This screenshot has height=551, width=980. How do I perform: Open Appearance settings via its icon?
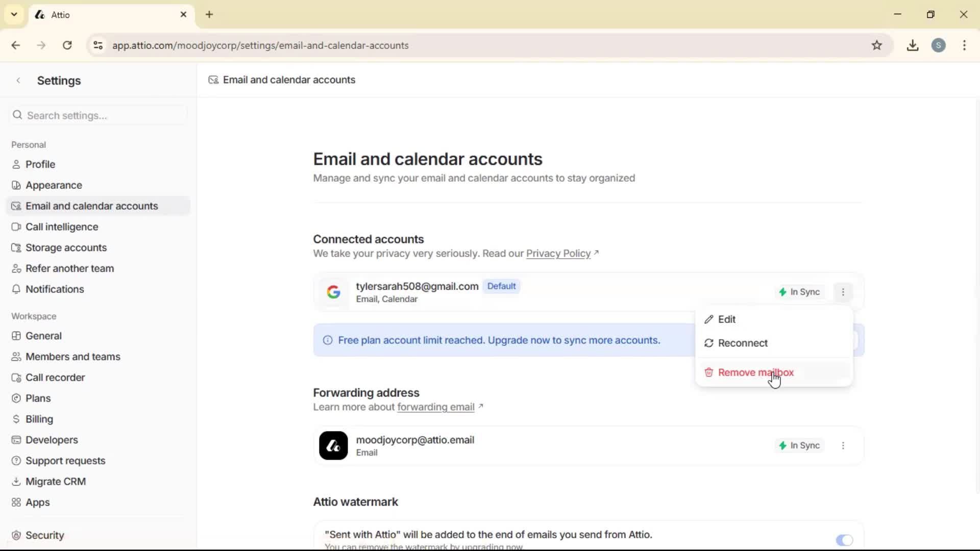(17, 185)
